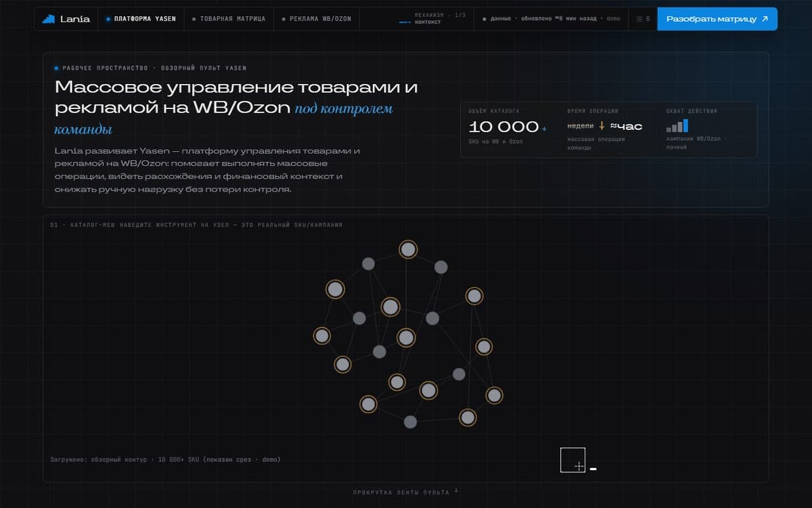This screenshot has height=508, width=812.
Task: Switch to Товарная матрица tab
Action: click(x=228, y=19)
